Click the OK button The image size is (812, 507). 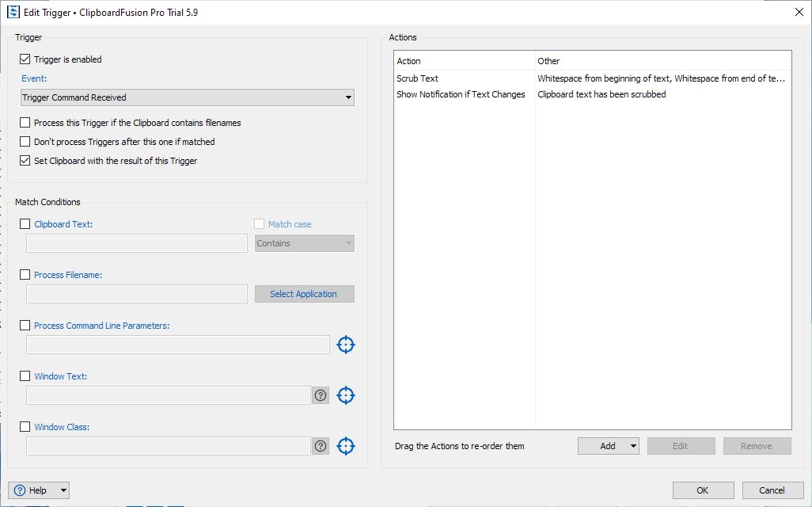pyautogui.click(x=703, y=490)
